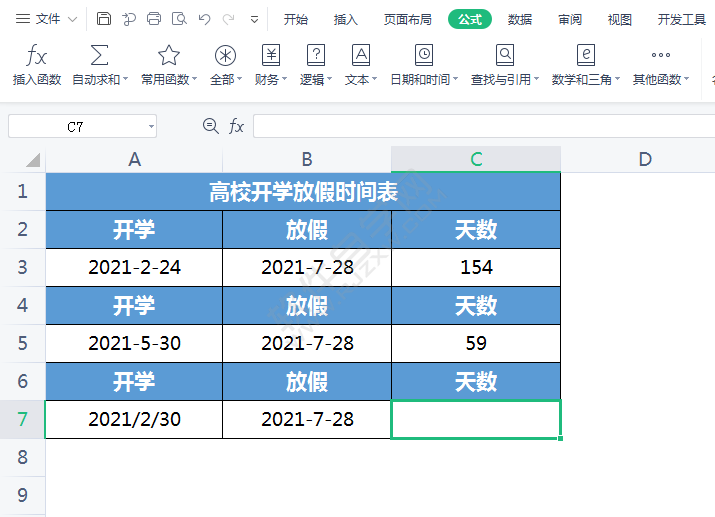Expand the Name Box dropdown arrow
The height and width of the screenshot is (517, 715).
(x=151, y=126)
